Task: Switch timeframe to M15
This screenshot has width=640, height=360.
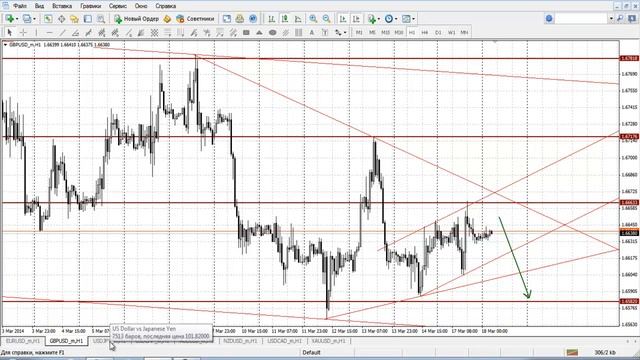Action: tap(385, 32)
